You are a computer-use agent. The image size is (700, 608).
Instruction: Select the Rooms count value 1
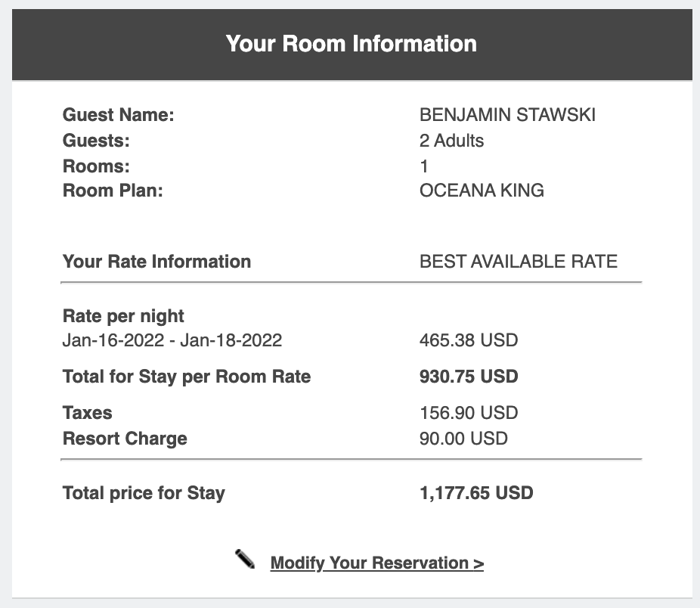tap(425, 166)
